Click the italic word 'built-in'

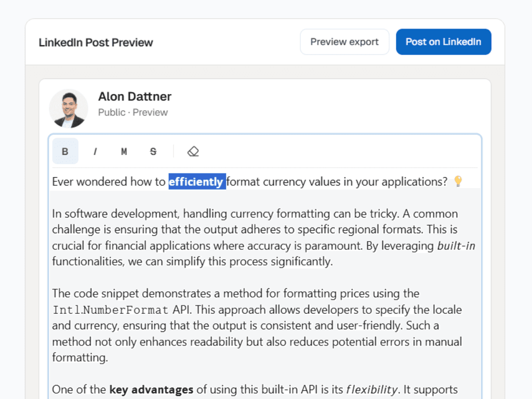point(456,245)
